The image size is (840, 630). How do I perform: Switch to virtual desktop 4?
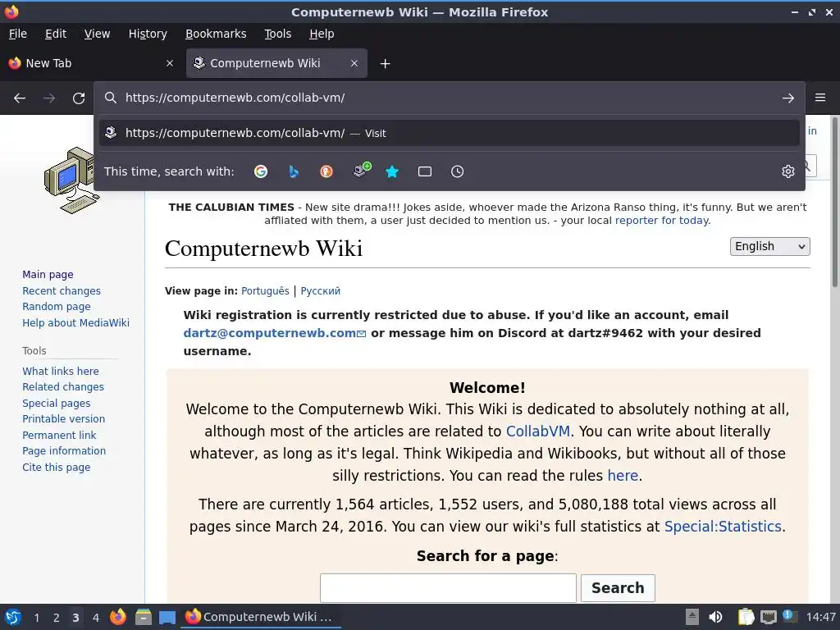coord(95,617)
